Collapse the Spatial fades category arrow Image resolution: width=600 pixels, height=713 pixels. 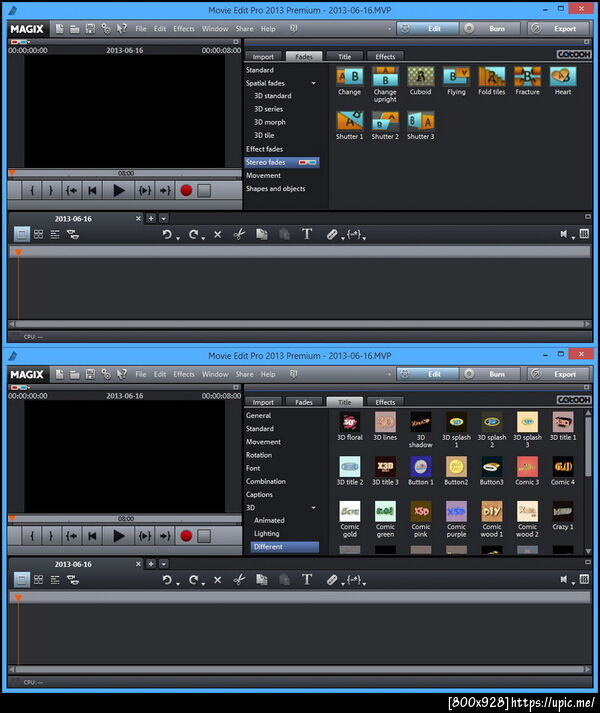tap(313, 83)
